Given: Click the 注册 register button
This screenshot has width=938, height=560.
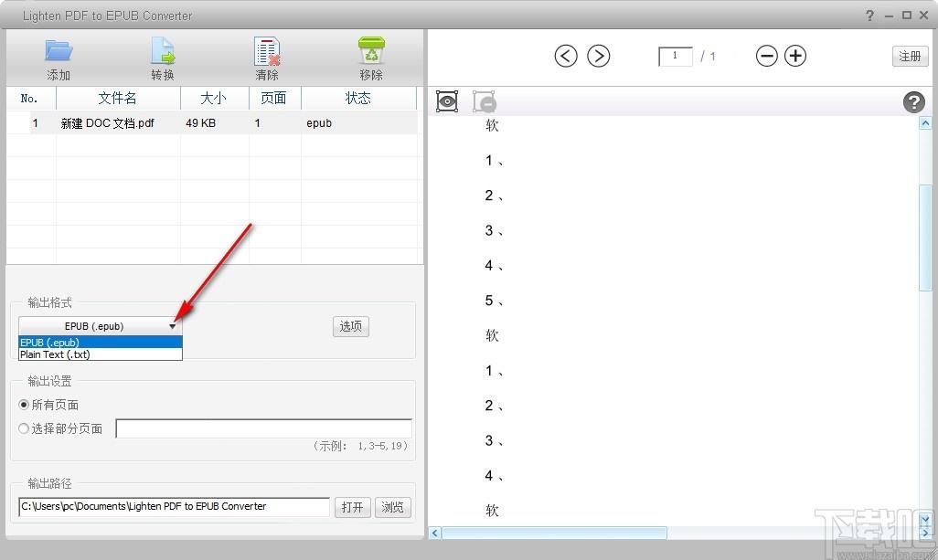Looking at the screenshot, I should tap(910, 56).
